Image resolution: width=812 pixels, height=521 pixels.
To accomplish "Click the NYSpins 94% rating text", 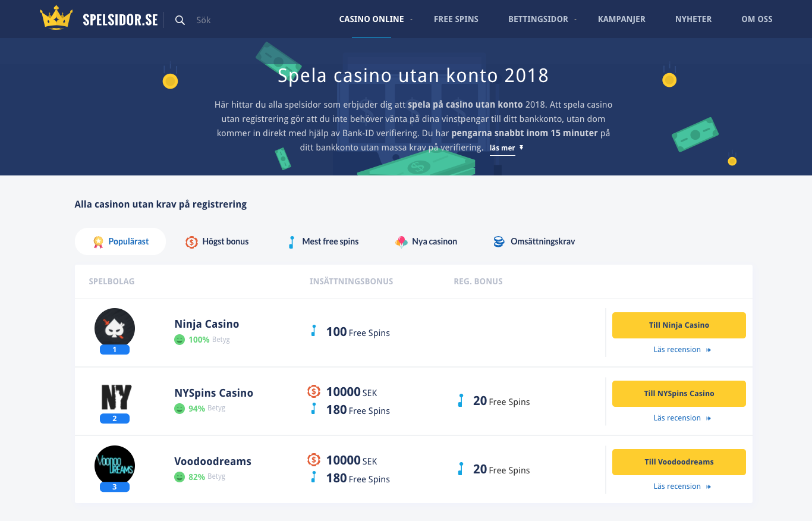I will coord(197,409).
